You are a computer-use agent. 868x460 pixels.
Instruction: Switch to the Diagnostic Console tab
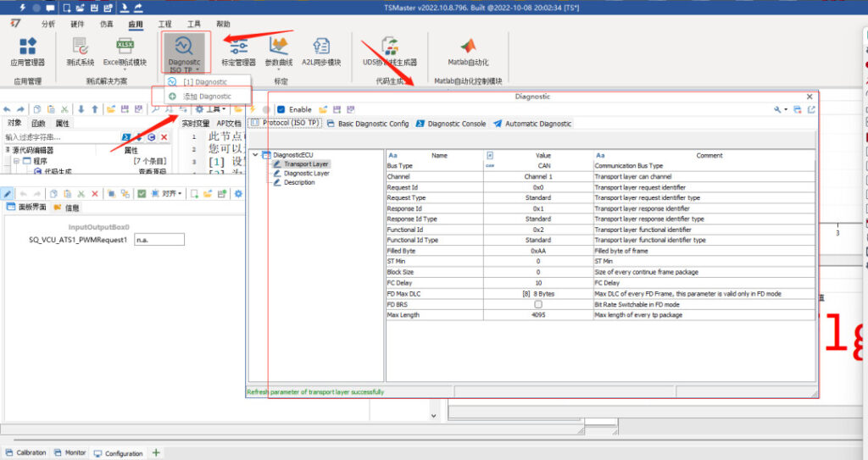(451, 124)
